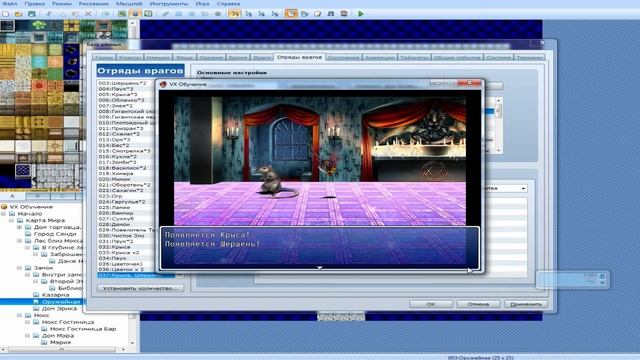The image size is (640, 360).
Task: Select the Оружейная map in tree
Action: click(x=61, y=302)
